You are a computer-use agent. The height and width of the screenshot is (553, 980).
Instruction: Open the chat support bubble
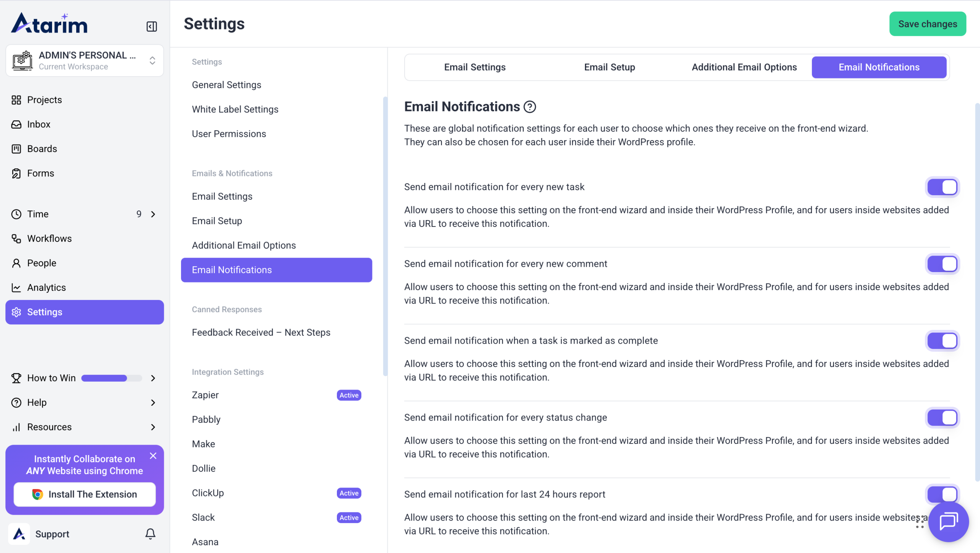click(948, 521)
